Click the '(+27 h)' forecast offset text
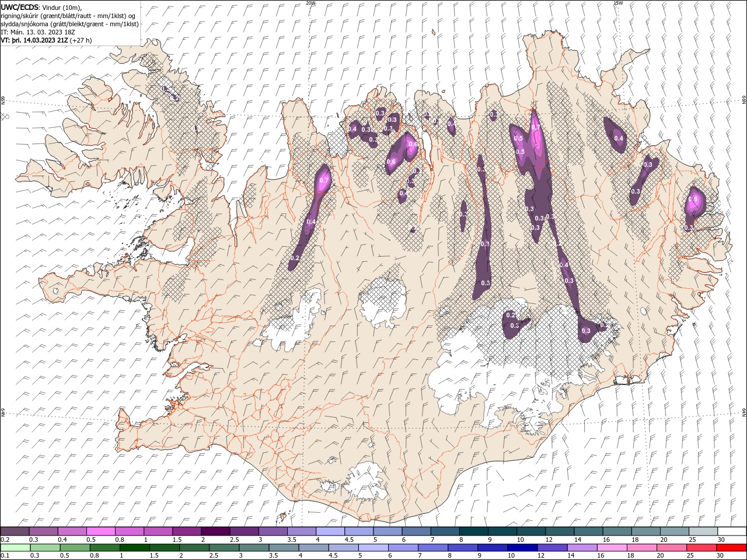Screen dimensions: 747x560 point(81,40)
